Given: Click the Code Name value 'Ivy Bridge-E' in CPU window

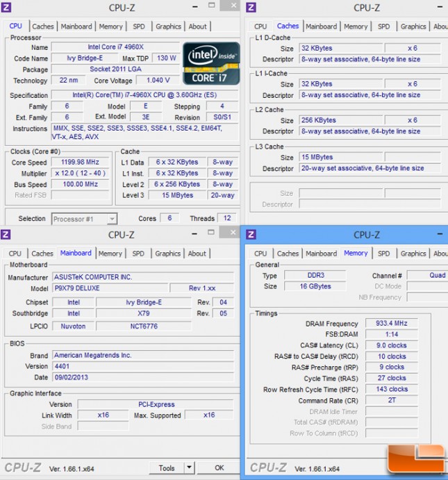Looking at the screenshot, I should pyautogui.click(x=85, y=58).
